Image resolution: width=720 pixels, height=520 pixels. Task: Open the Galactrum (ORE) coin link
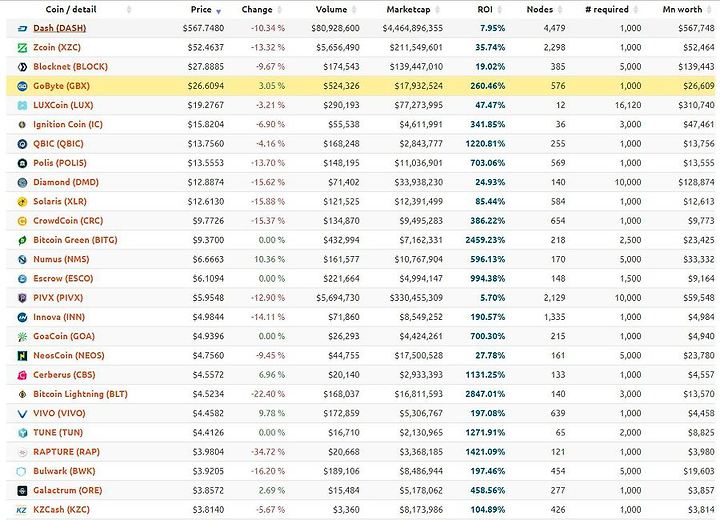tap(68, 491)
